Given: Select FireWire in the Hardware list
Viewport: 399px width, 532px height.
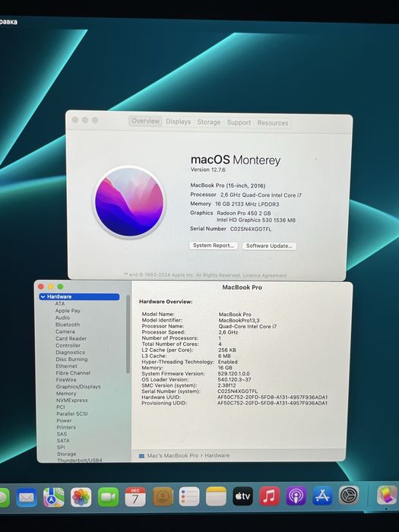Looking at the screenshot, I should (x=66, y=380).
